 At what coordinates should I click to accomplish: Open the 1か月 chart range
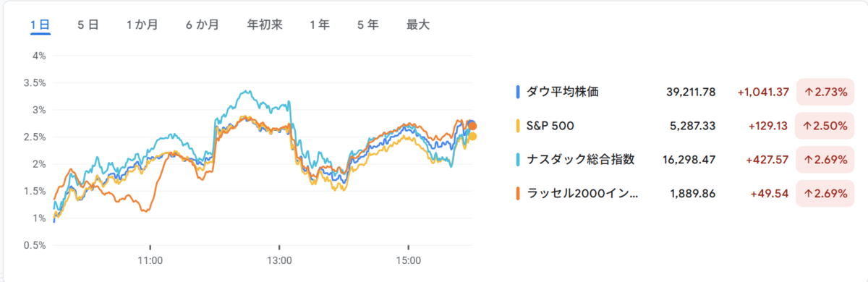(141, 25)
